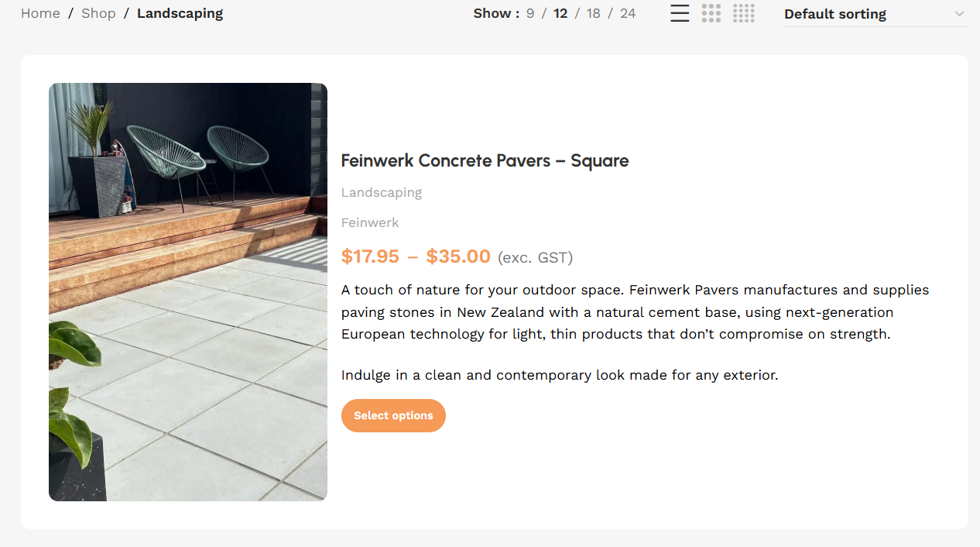Select the four-column grid view icon

tap(744, 13)
